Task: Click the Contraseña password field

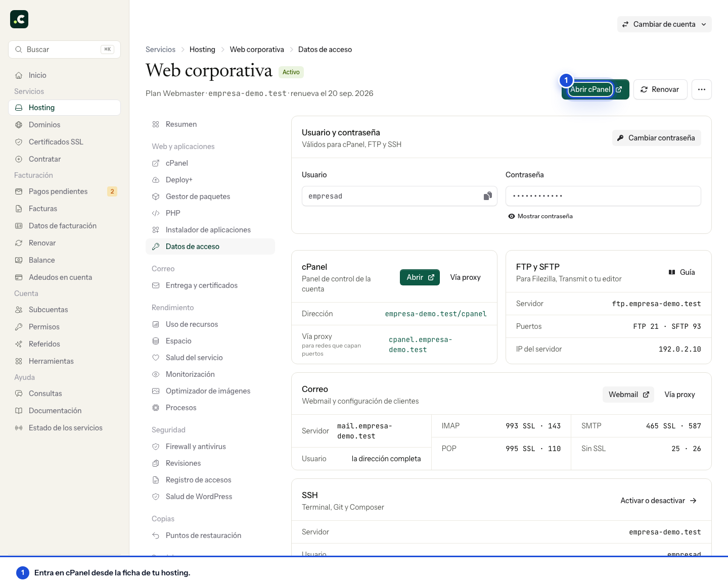Action: [603, 196]
